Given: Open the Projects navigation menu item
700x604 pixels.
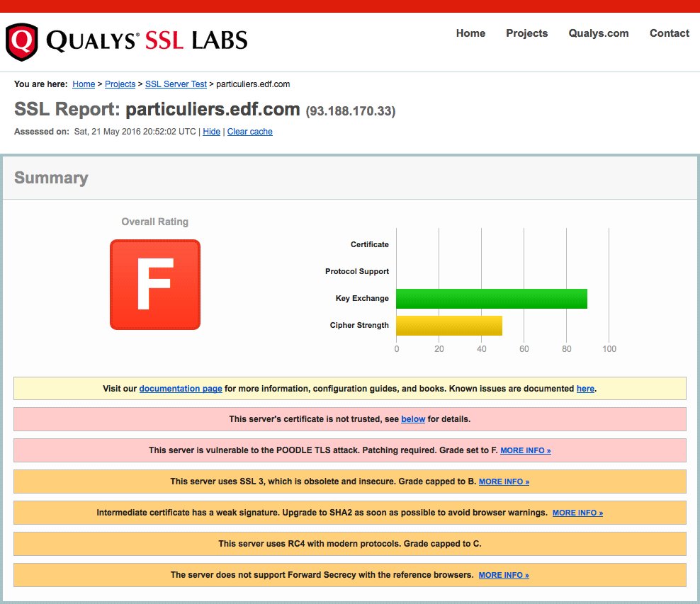Looking at the screenshot, I should coord(527,33).
